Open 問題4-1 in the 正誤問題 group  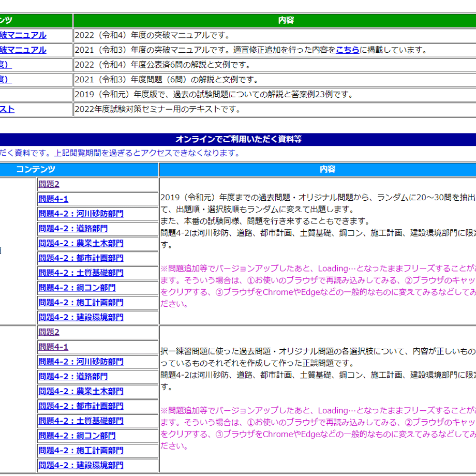[53, 347]
